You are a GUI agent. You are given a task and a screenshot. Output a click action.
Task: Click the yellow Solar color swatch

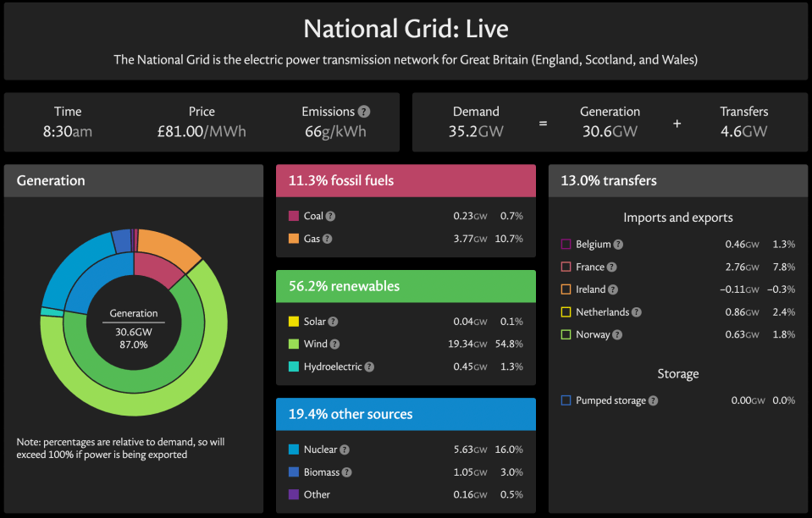pyautogui.click(x=294, y=322)
